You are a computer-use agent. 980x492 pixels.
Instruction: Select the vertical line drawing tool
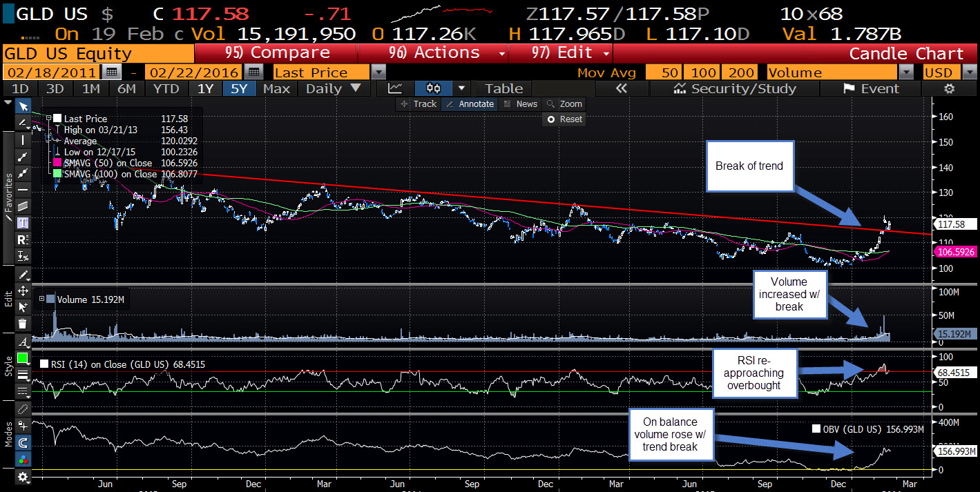[23, 140]
